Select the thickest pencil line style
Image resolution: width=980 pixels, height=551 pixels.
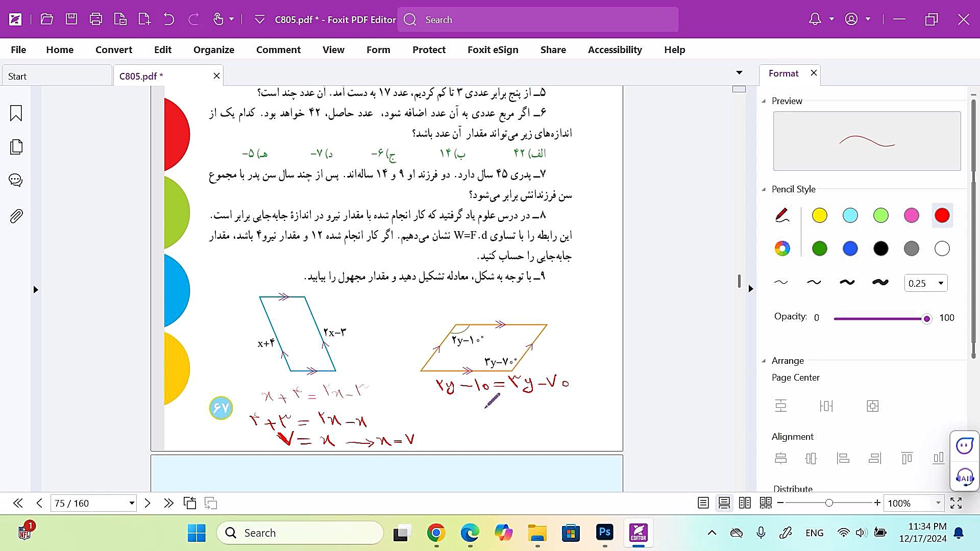click(880, 282)
